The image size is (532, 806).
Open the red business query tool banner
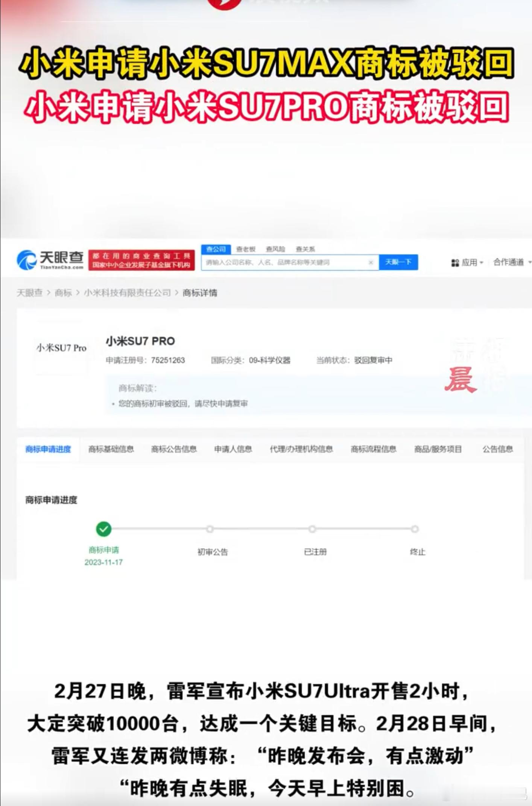point(141,260)
